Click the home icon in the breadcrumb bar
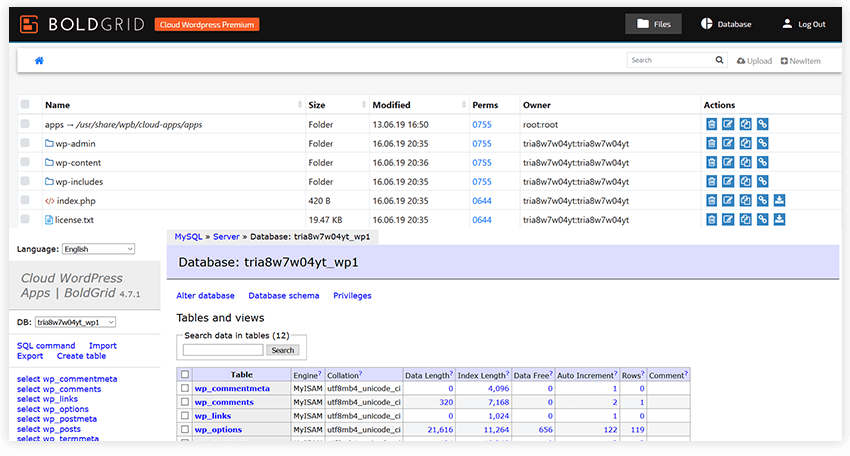Viewport: 850px width, 456px height. click(40, 61)
